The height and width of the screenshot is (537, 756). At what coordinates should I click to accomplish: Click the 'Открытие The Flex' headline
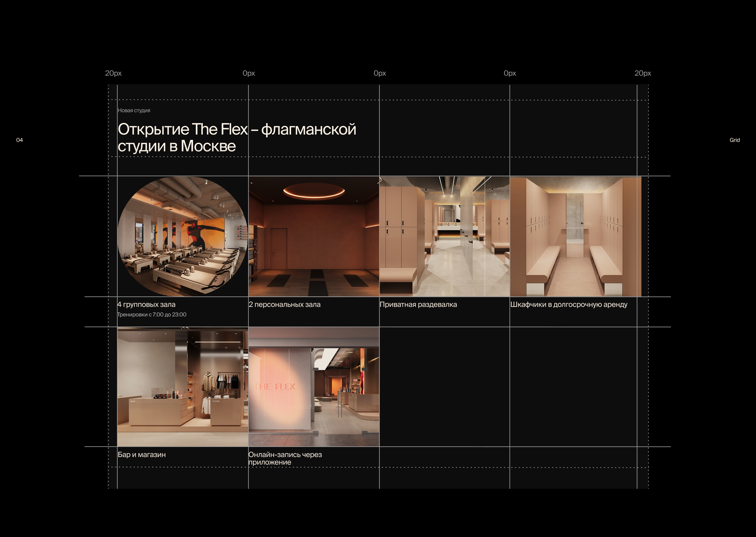coord(237,138)
